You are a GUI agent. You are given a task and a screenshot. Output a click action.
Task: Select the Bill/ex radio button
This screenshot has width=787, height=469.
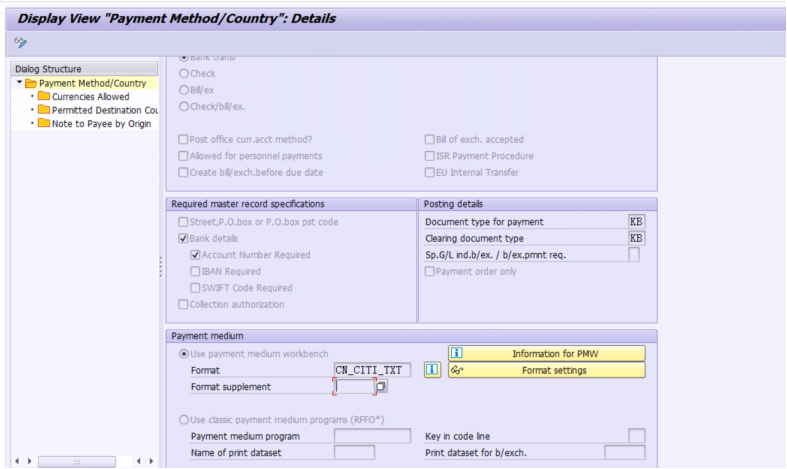(x=184, y=90)
